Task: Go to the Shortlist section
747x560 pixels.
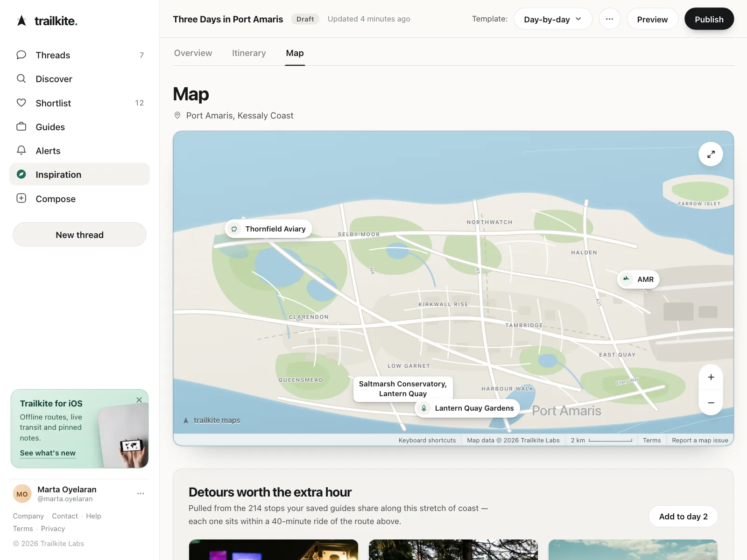Action: tap(79, 103)
